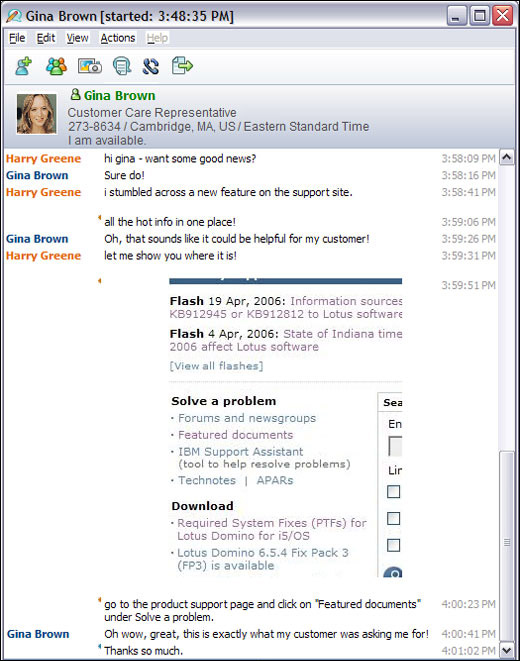Open the APARs link
The image size is (520, 661).
point(275,481)
